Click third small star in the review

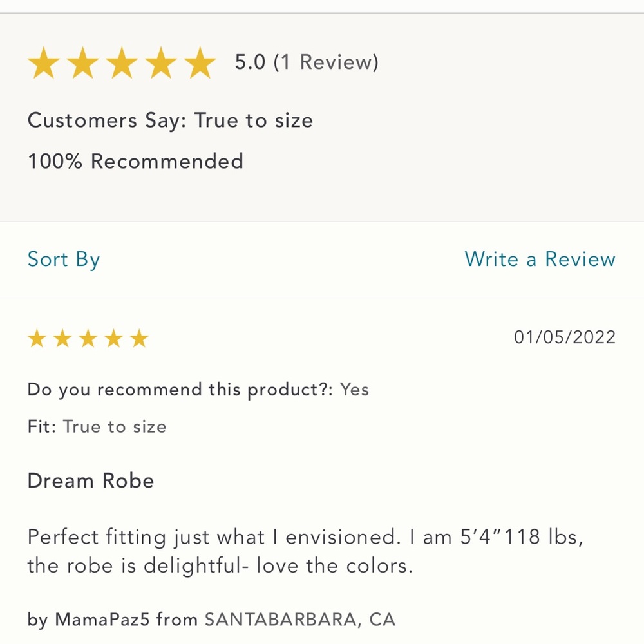coord(88,339)
